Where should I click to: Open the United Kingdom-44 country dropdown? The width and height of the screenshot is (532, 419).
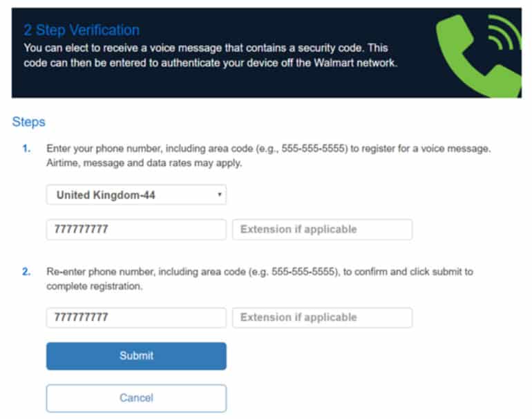pos(136,195)
